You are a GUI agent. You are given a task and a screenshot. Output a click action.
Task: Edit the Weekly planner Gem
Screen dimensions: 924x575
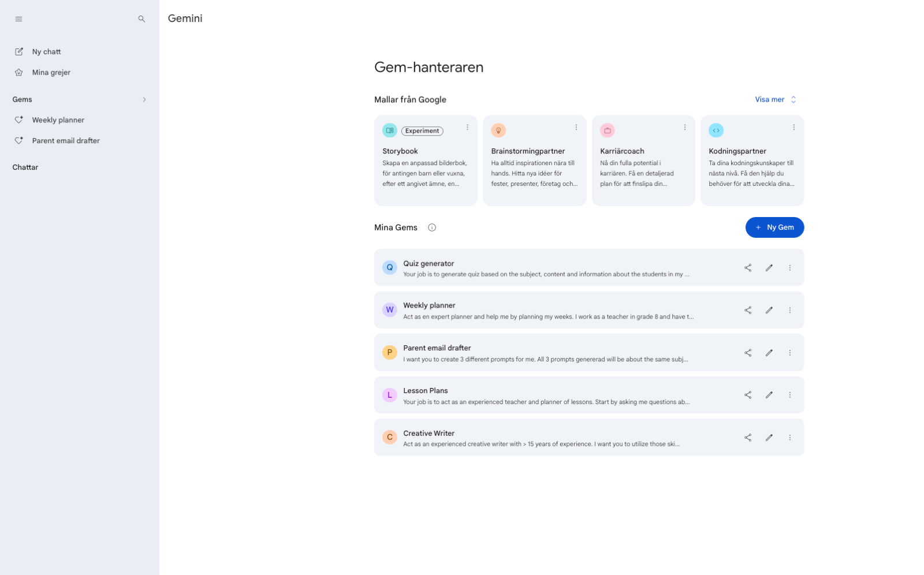point(769,310)
